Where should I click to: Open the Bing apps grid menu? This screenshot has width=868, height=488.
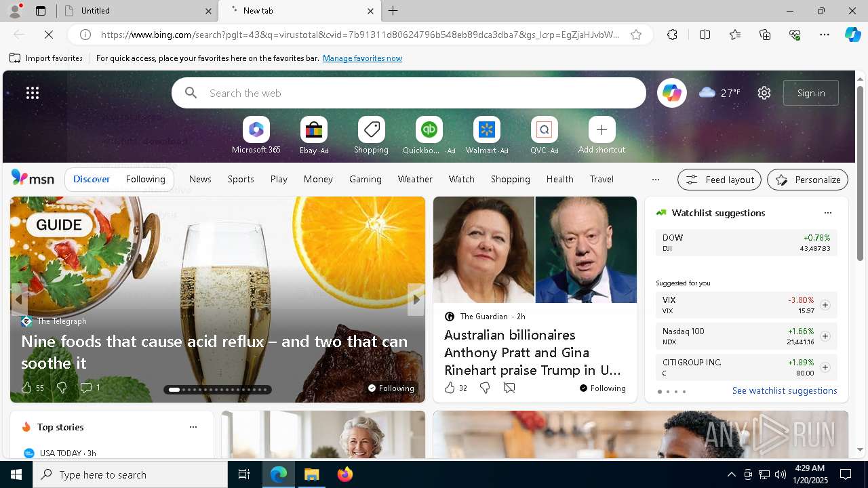click(33, 93)
